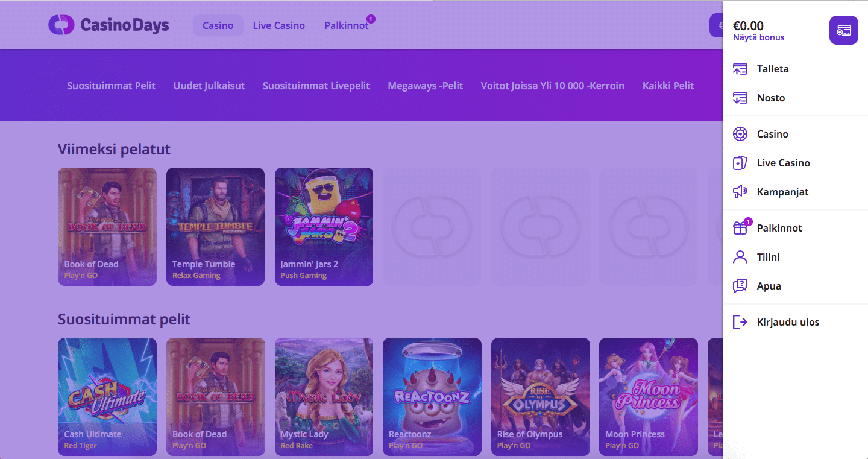This screenshot has height=459, width=868.
Task: Click the Viimeksi pelatut heading
Action: pyautogui.click(x=115, y=149)
